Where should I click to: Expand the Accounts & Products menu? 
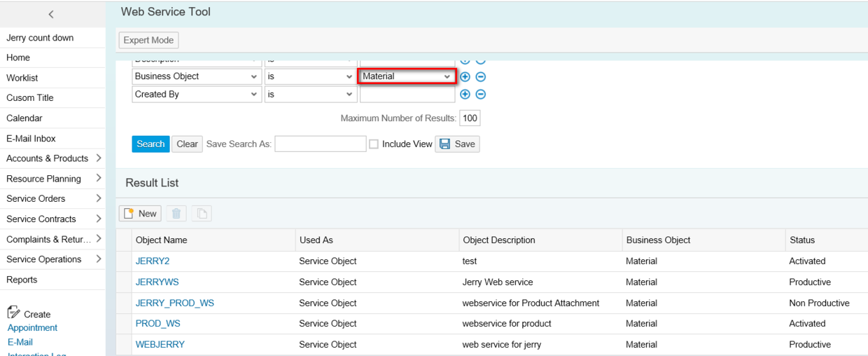coord(98,158)
